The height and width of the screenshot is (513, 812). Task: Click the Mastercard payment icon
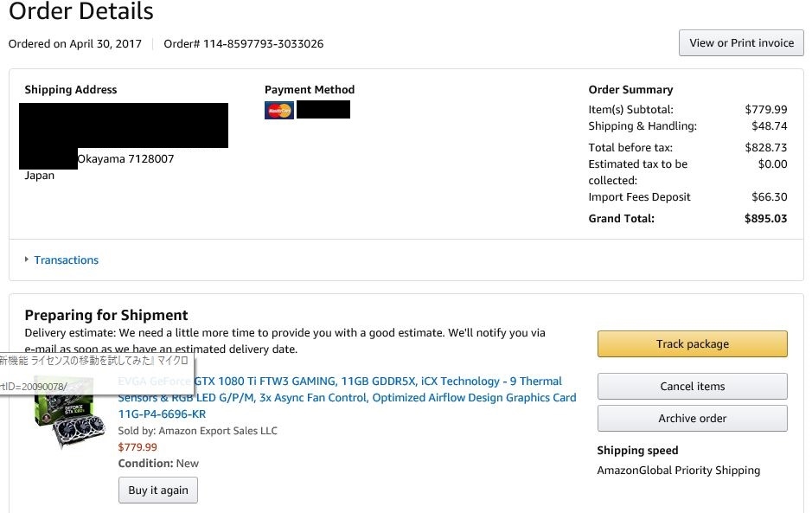tap(279, 110)
